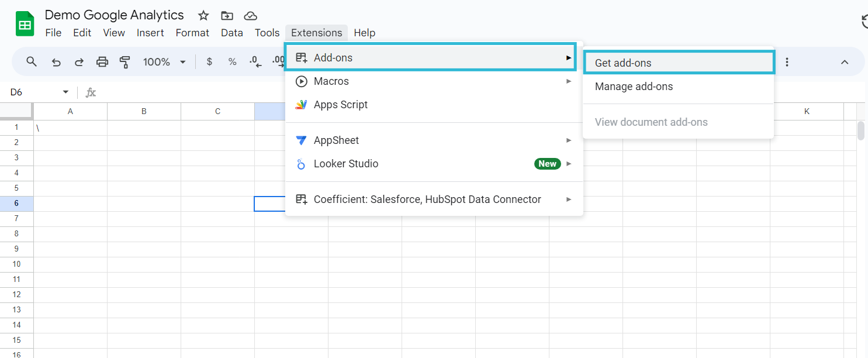
Task: Open the View menu
Action: point(114,33)
